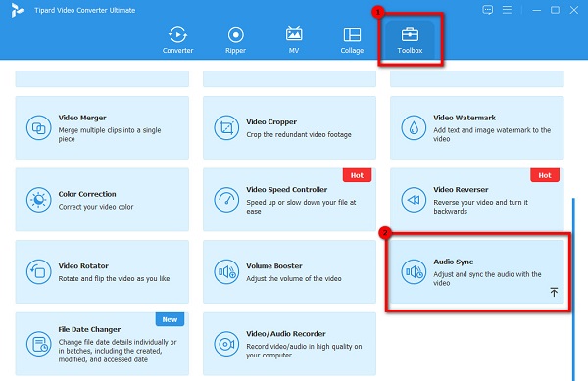Image resolution: width=588 pixels, height=381 pixels.
Task: Open Volume Booster title text
Action: pos(273,265)
